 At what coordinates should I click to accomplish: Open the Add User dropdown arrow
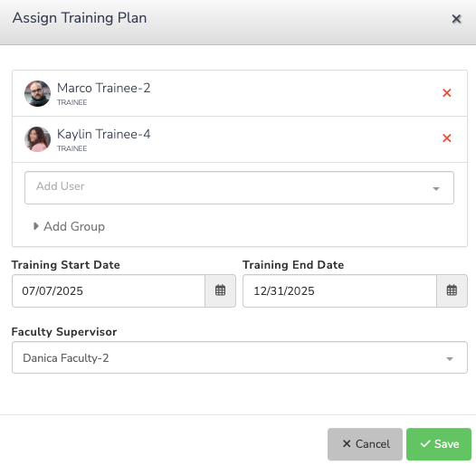[436, 189]
